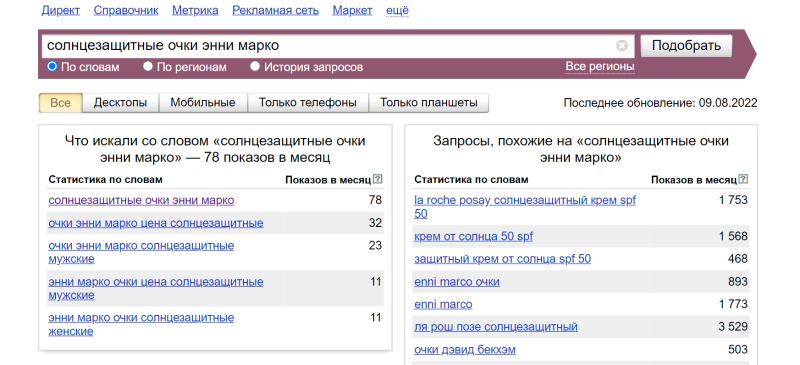
Task: Click the impressions value '893'
Action: 738,282
